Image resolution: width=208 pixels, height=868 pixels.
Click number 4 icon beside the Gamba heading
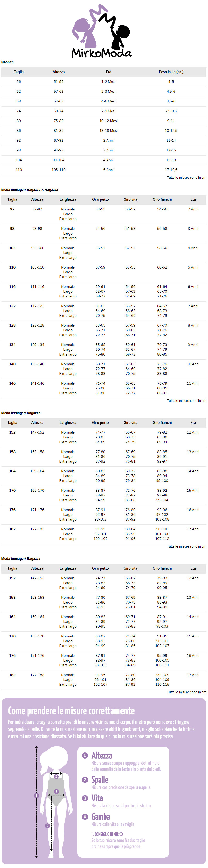point(85,817)
